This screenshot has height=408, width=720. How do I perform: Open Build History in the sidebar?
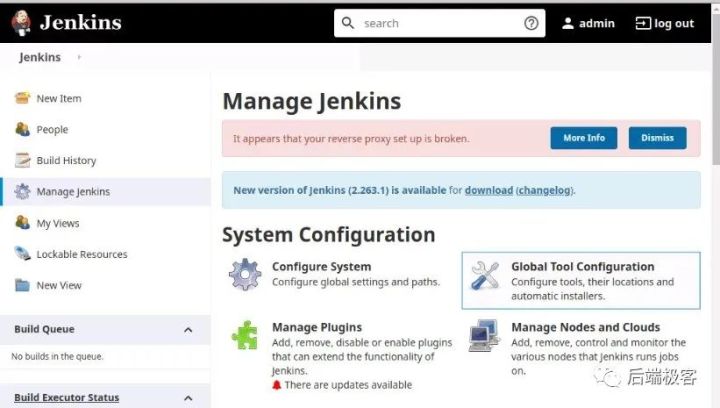[x=67, y=161]
